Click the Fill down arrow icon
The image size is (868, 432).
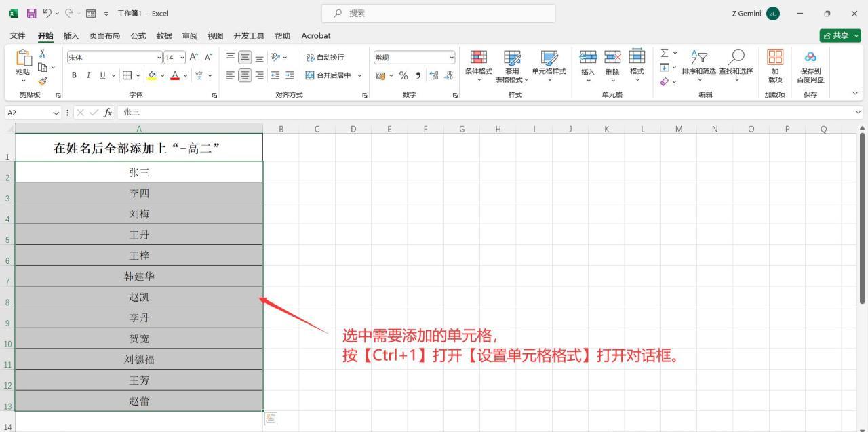665,67
